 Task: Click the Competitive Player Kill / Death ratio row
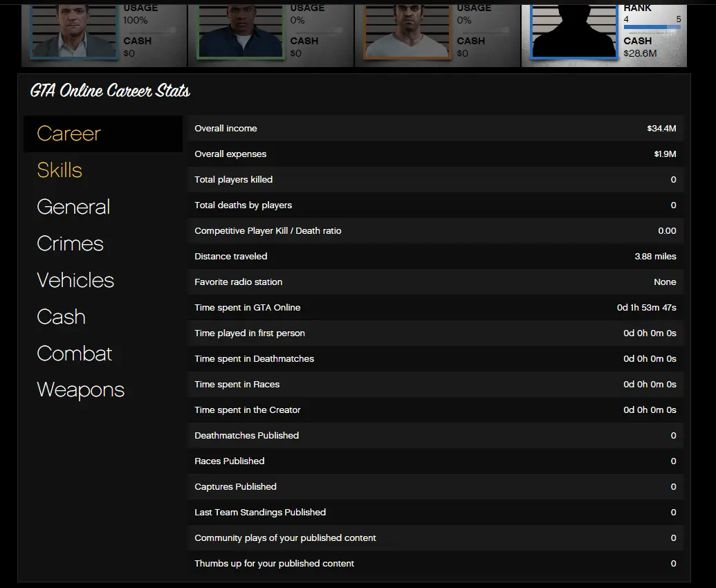click(x=436, y=230)
